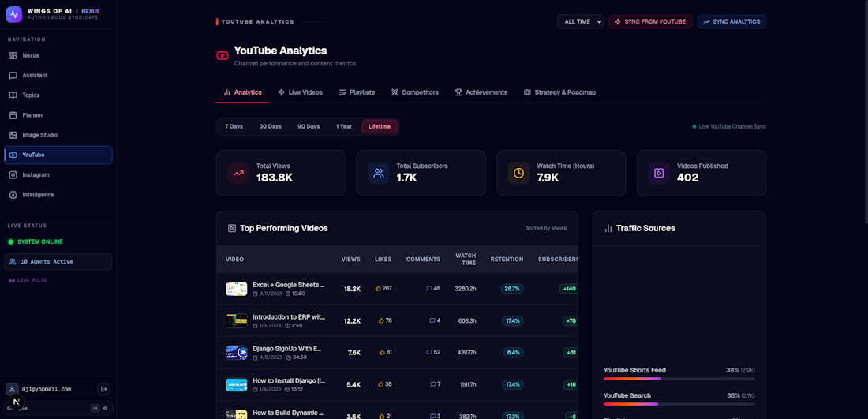This screenshot has width=868, height=419.
Task: Click the YouTube Search progress bar
Action: pos(679,404)
